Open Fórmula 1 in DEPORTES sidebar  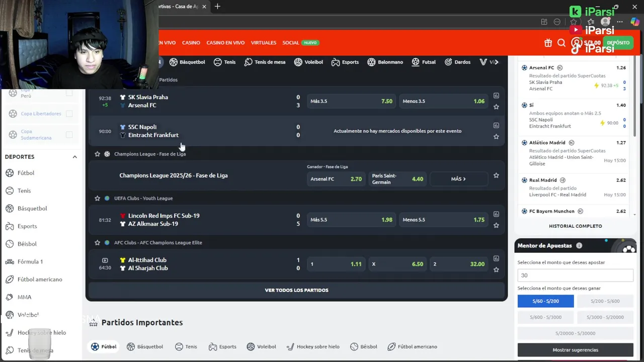pyautogui.click(x=30, y=261)
